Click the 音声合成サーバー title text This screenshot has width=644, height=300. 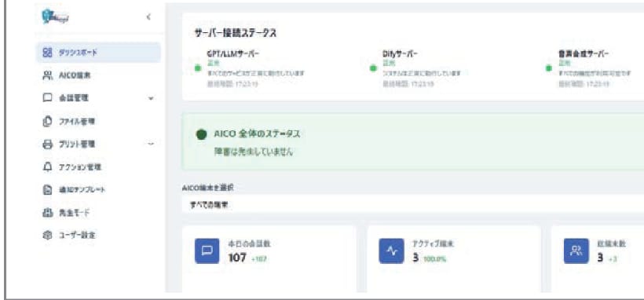pos(584,54)
